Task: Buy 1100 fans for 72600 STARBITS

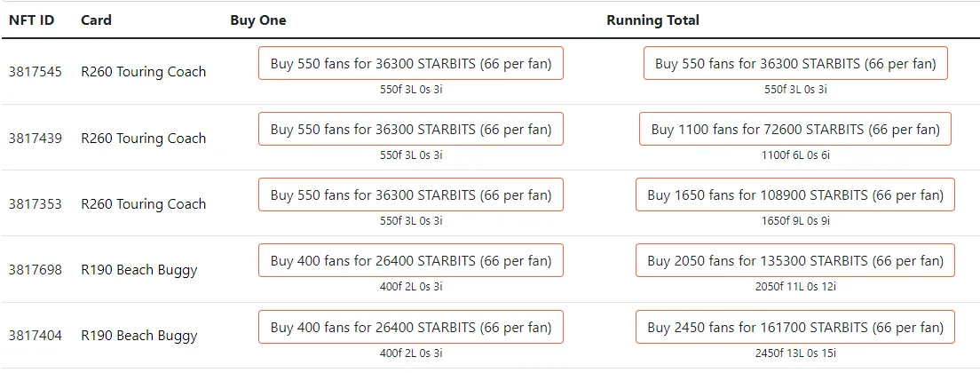Action: tap(795, 129)
